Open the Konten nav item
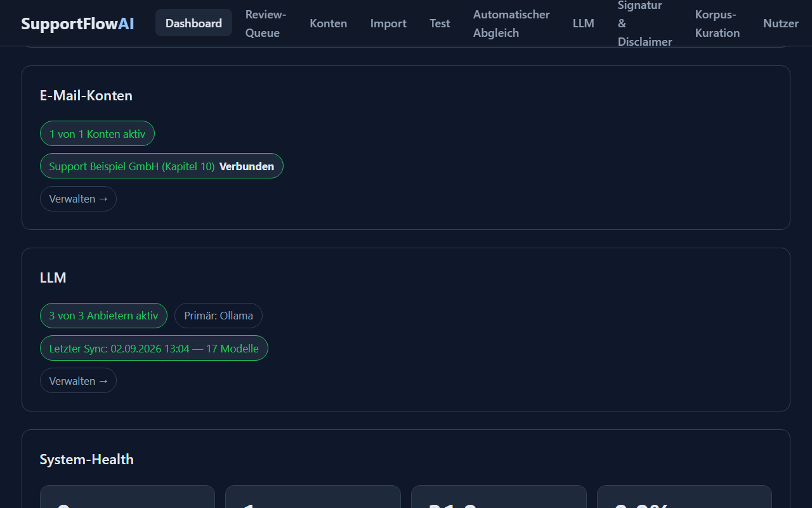The image size is (812, 508). pyautogui.click(x=328, y=23)
